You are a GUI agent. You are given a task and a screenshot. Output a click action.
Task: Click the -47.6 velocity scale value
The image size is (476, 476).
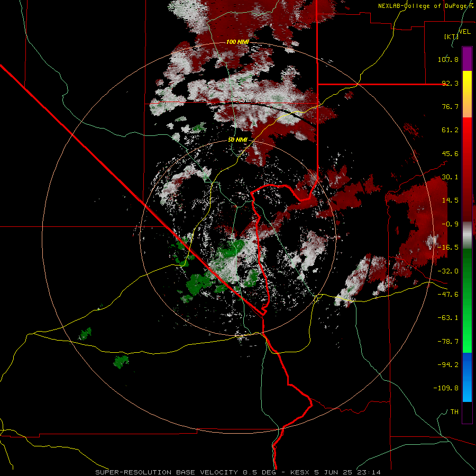click(448, 295)
